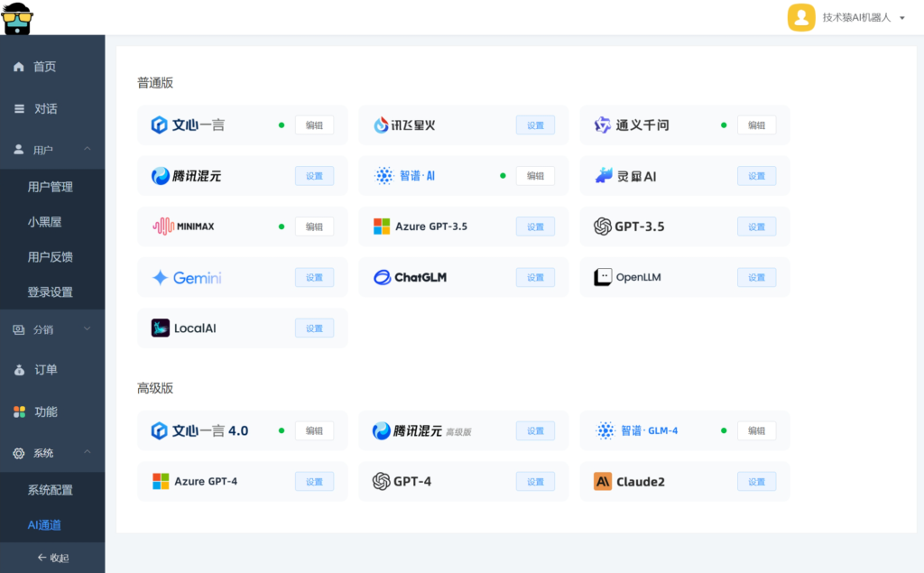Click the GPT-3.5 OpenAI logo
The image size is (924, 573).
(x=603, y=226)
